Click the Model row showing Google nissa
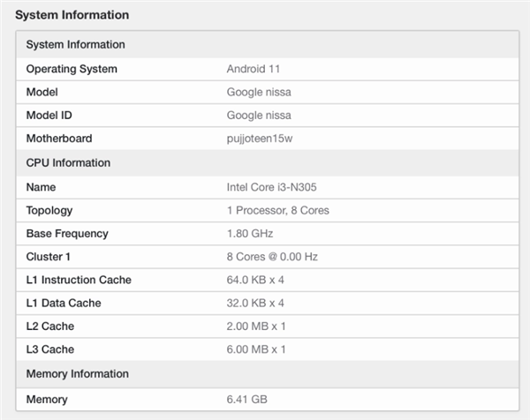This screenshot has width=530, height=420. click(x=268, y=92)
